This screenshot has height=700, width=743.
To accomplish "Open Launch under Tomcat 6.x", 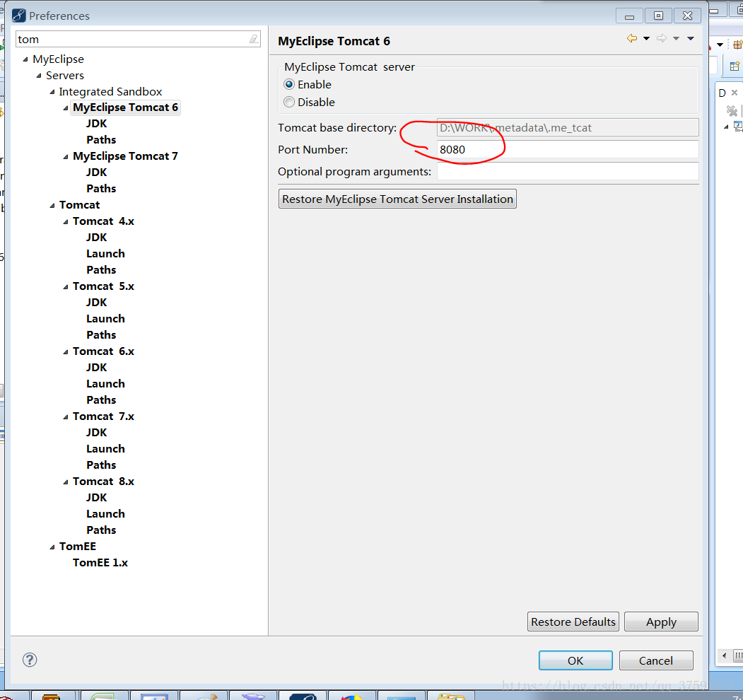I will (105, 384).
